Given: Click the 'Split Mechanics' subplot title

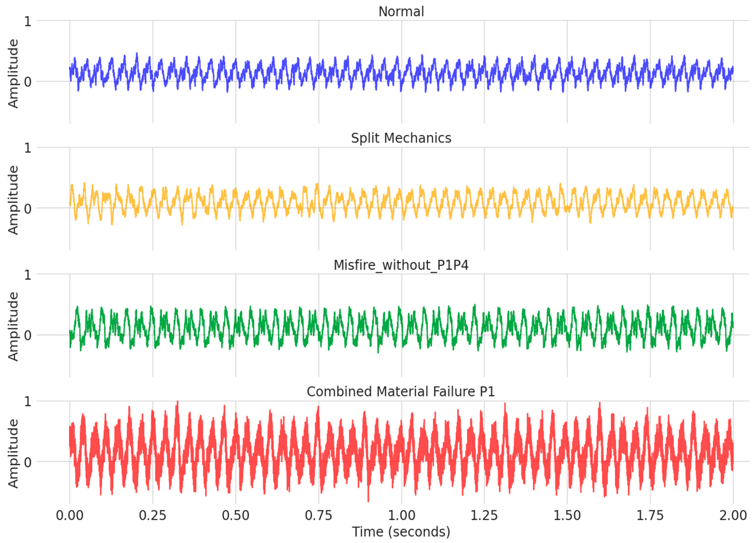Looking at the screenshot, I should pos(401,138).
